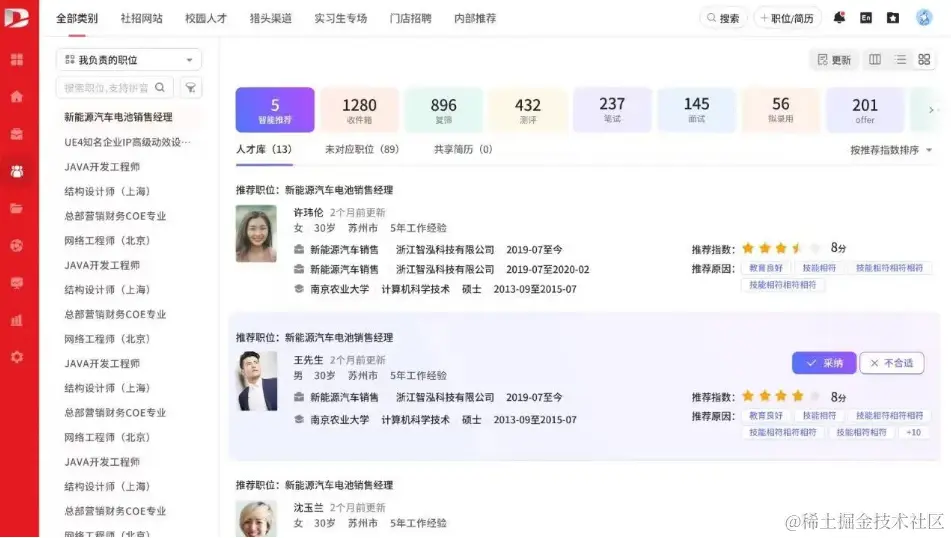951x538 pixels.
Task: Click 许玮伦's recommendation star rating
Action: 781,248
